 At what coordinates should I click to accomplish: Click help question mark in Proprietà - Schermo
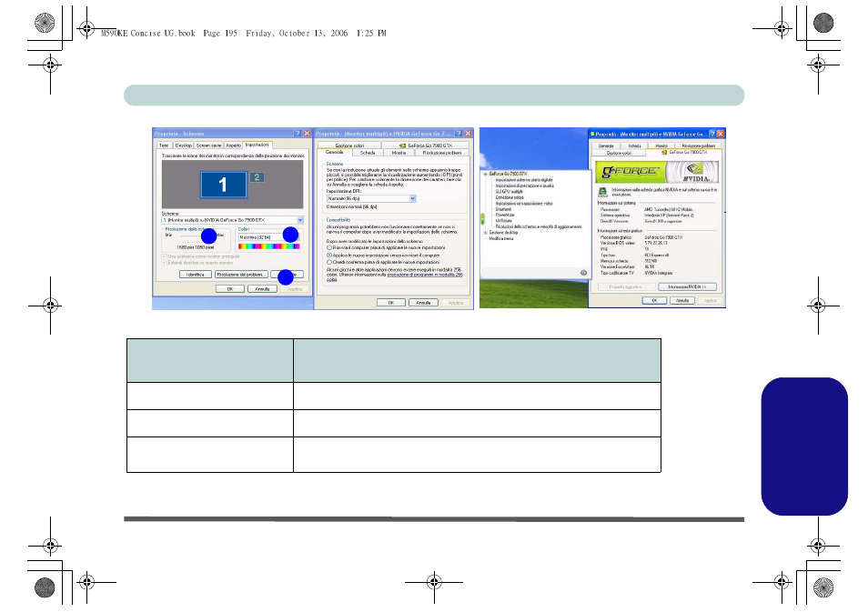[x=298, y=134]
